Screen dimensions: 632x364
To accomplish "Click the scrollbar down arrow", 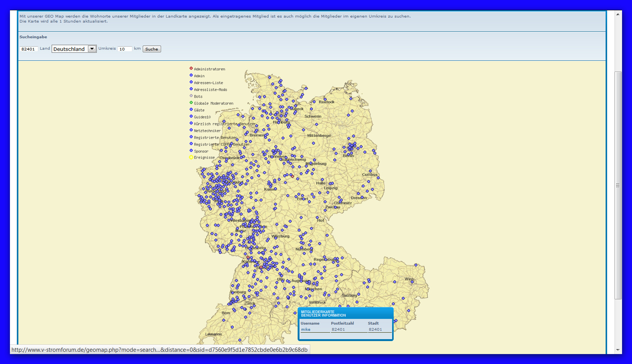I will pos(618,350).
